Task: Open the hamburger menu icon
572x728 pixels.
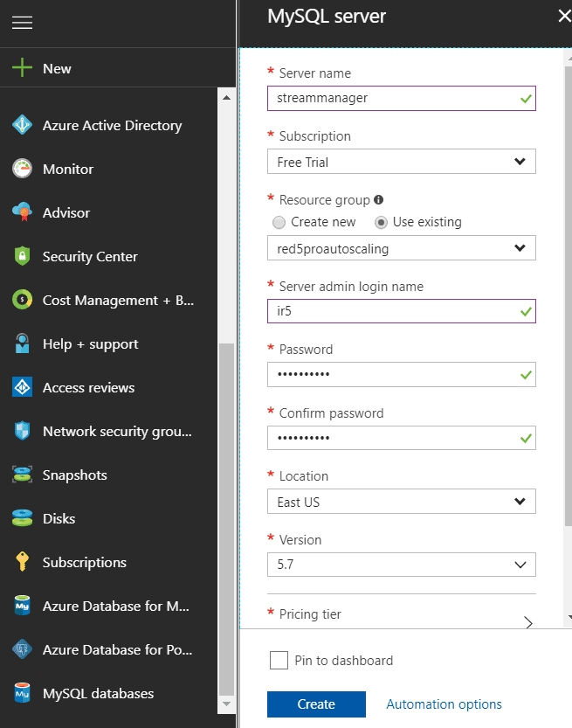Action: pyautogui.click(x=22, y=23)
